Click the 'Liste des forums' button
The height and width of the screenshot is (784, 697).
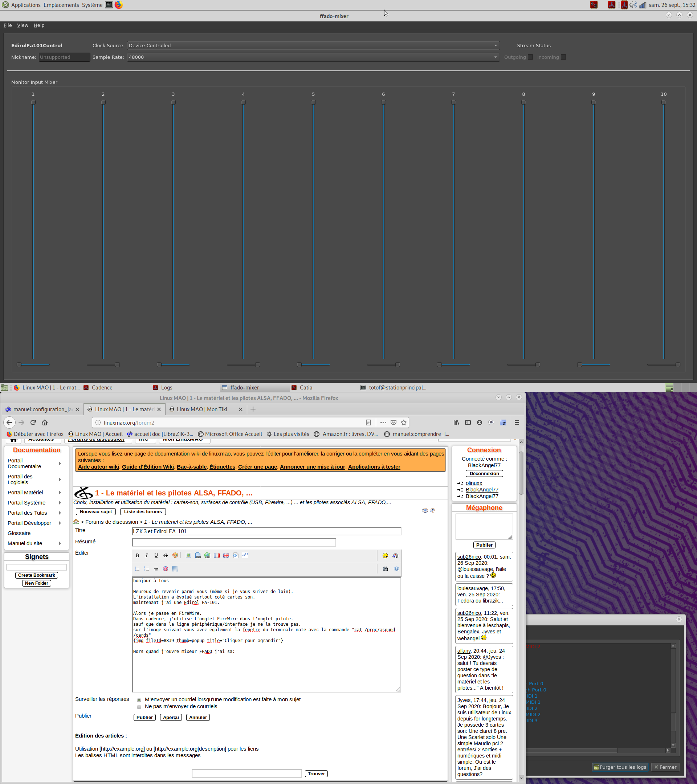coord(143,512)
